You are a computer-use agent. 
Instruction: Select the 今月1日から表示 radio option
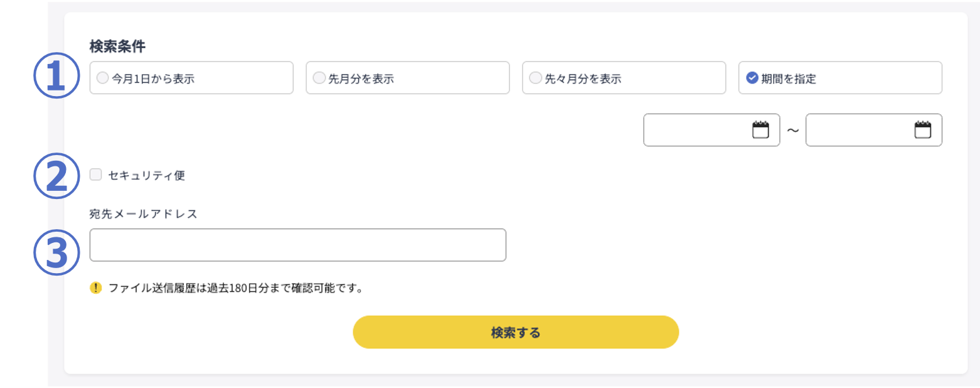click(102, 78)
